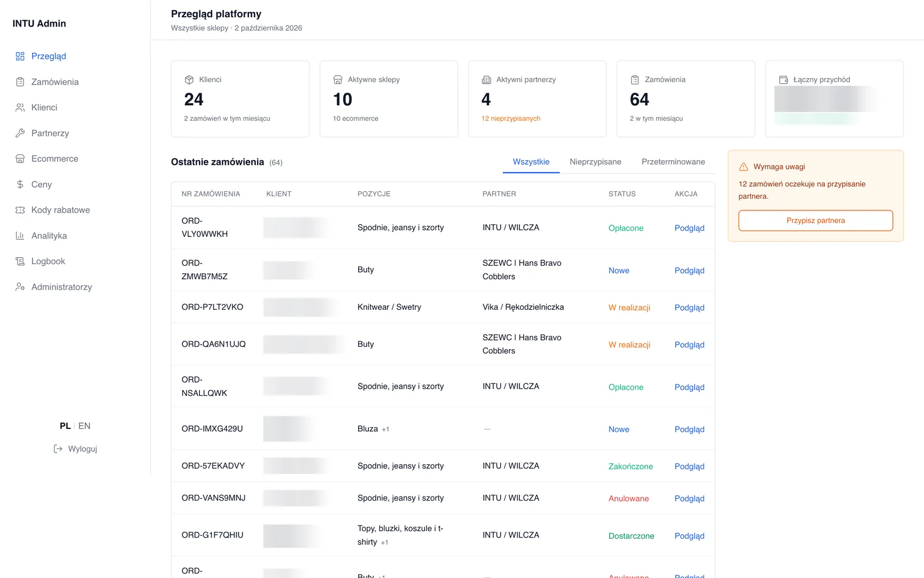This screenshot has height=578, width=924.
Task: Click status Anulowane for ORD-VANS9MNJ
Action: [629, 498]
